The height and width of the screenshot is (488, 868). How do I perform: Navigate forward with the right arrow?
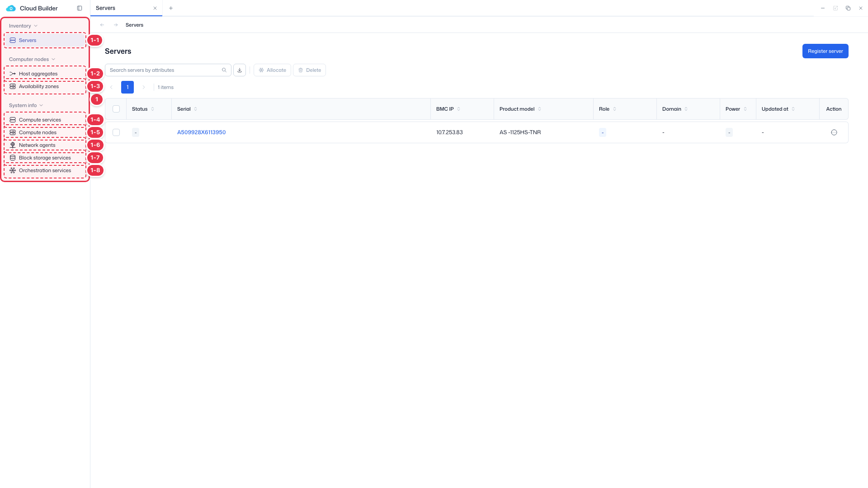[x=116, y=25]
